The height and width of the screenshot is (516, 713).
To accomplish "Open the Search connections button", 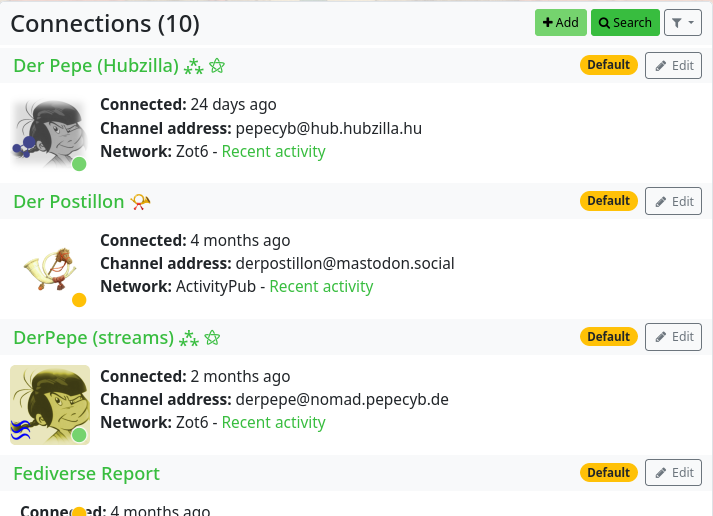I will (x=625, y=23).
